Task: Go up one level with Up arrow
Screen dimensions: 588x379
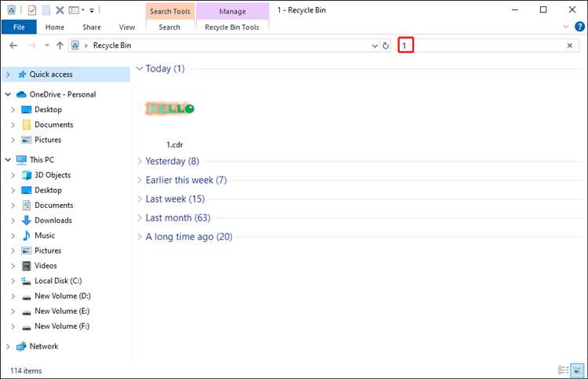Action: coord(60,46)
